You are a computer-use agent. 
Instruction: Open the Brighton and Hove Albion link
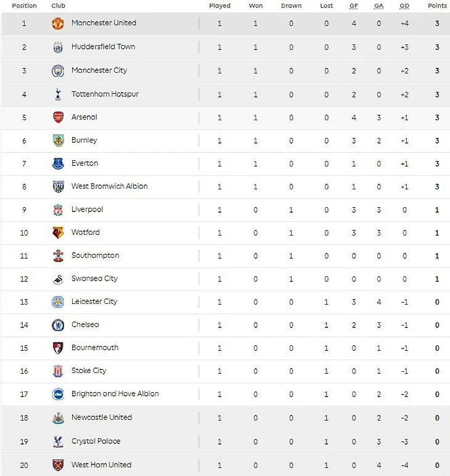pos(115,394)
